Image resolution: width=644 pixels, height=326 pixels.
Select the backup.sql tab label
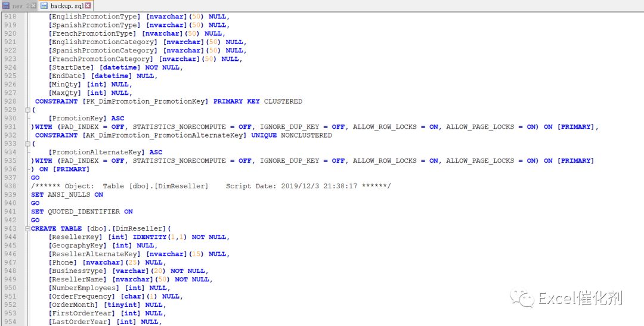[67, 6]
